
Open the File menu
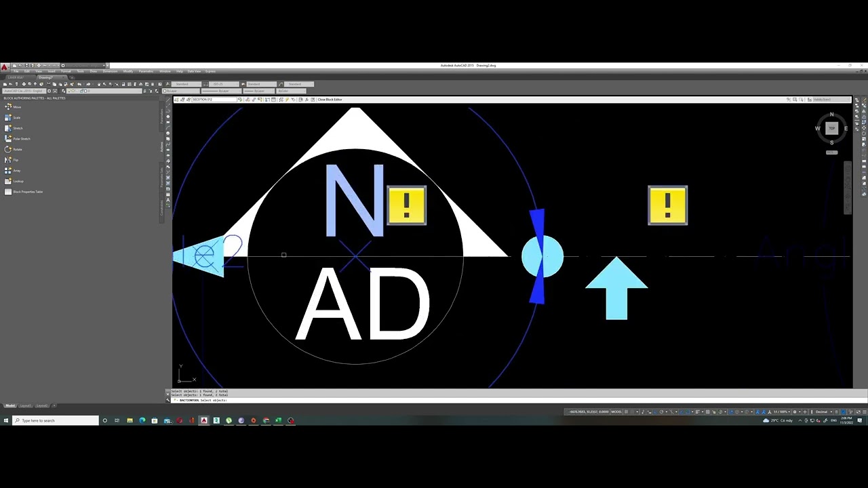pyautogui.click(x=16, y=71)
